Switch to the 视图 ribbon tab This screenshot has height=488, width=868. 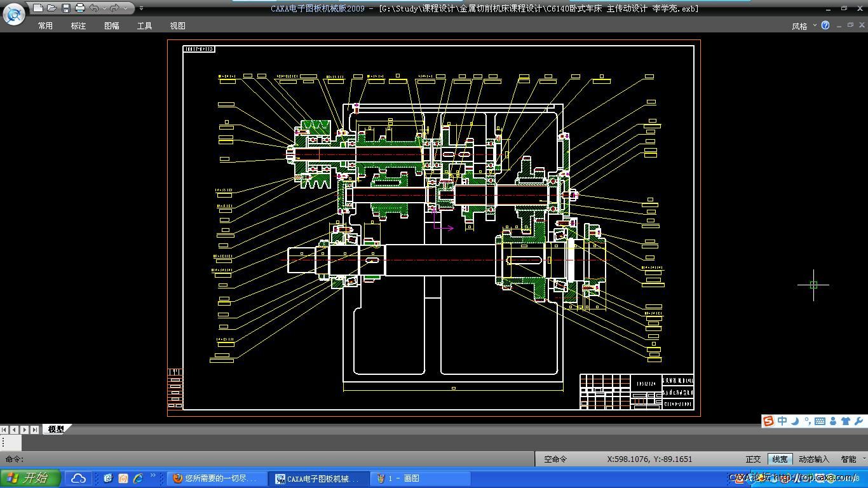(177, 26)
